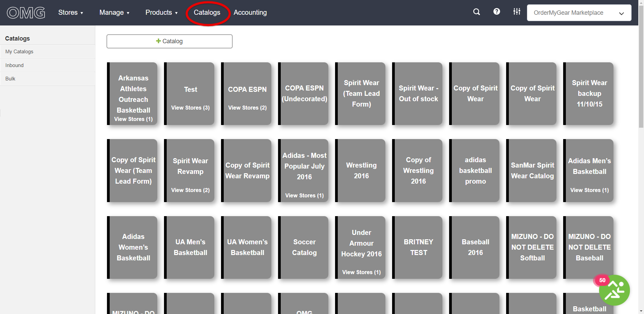This screenshot has width=644, height=314.
Task: Open Copy of Spirit Wear (Team Lead Form)
Action: (132, 171)
